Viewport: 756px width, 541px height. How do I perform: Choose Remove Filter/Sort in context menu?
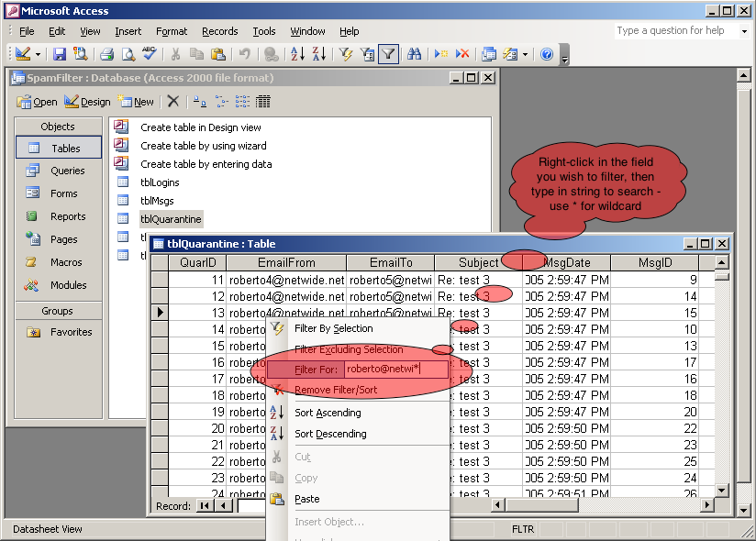357,390
